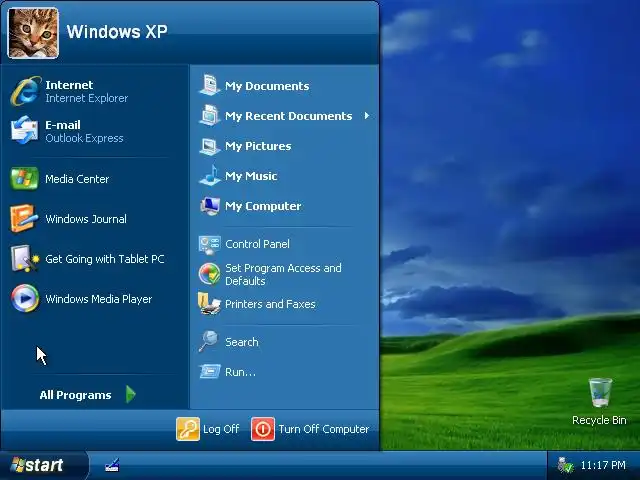
Task: Click My Computer text link
Action: [263, 206]
